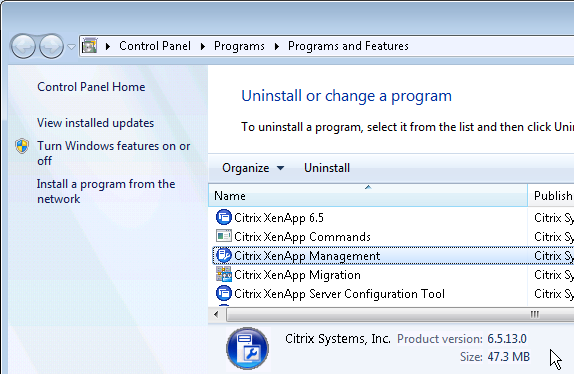Click the Citrix XenApp Management icon
Screen dimensions: 574x374
point(224,255)
